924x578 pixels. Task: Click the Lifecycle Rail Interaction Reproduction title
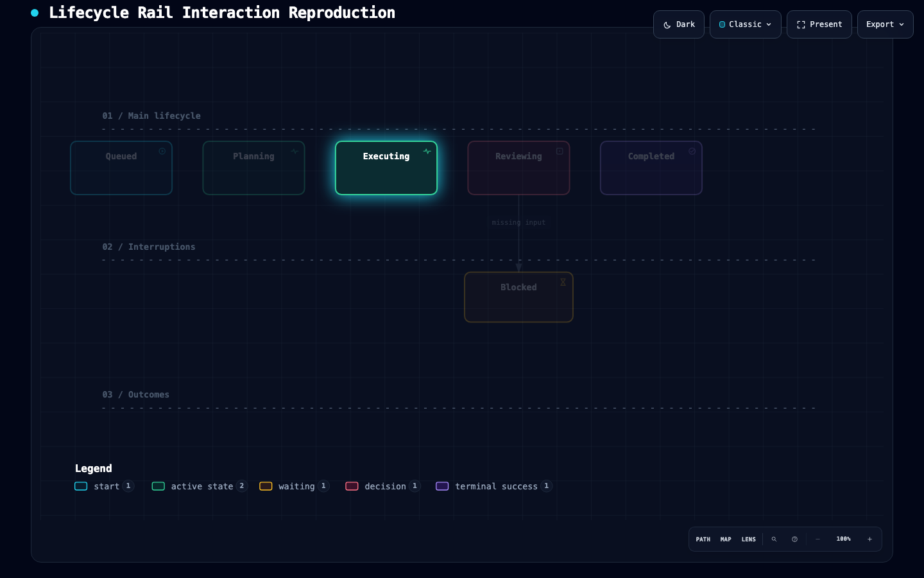pos(222,13)
